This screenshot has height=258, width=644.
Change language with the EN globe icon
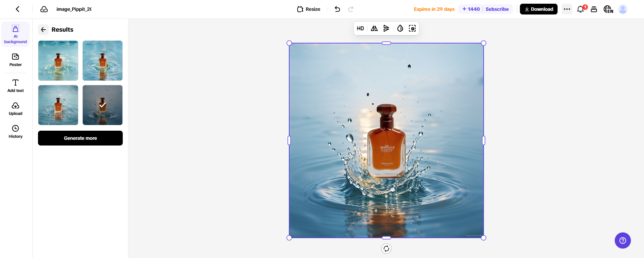(x=608, y=9)
